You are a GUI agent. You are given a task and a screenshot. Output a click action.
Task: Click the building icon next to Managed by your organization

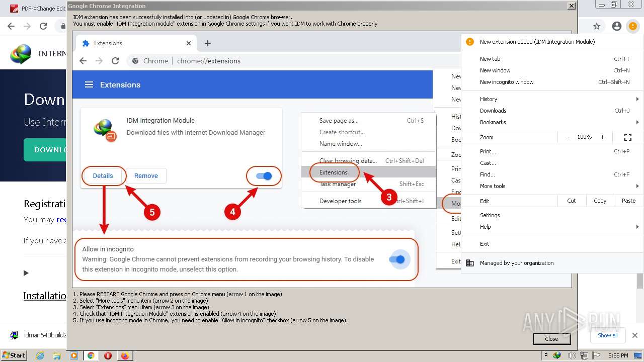click(x=470, y=263)
